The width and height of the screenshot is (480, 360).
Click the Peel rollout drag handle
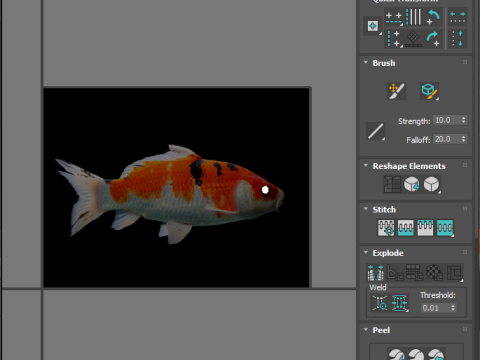point(465,329)
